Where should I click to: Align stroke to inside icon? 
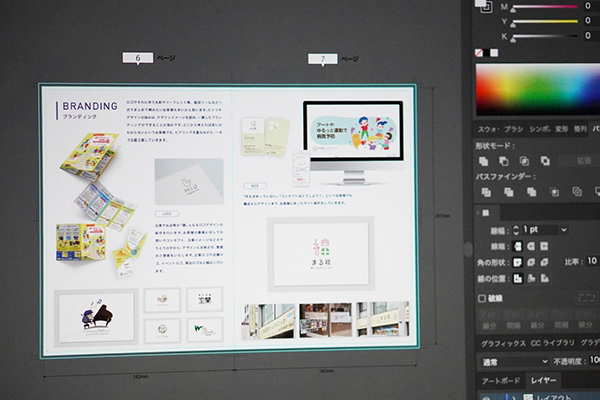click(x=531, y=279)
